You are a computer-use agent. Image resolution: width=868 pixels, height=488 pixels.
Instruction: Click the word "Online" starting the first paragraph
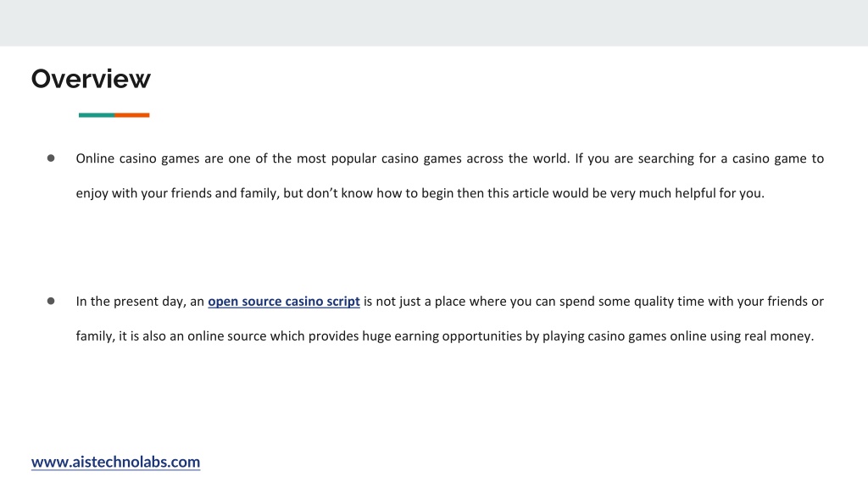coord(95,158)
